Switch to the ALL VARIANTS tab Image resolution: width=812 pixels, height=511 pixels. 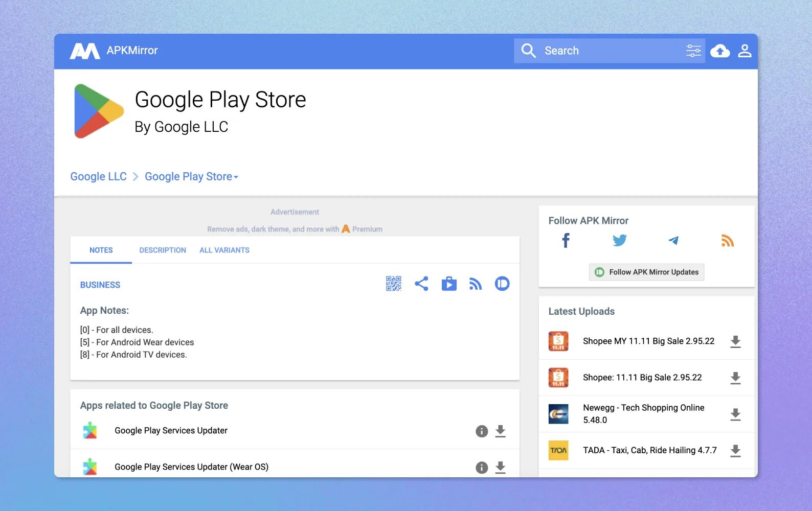pyautogui.click(x=224, y=250)
